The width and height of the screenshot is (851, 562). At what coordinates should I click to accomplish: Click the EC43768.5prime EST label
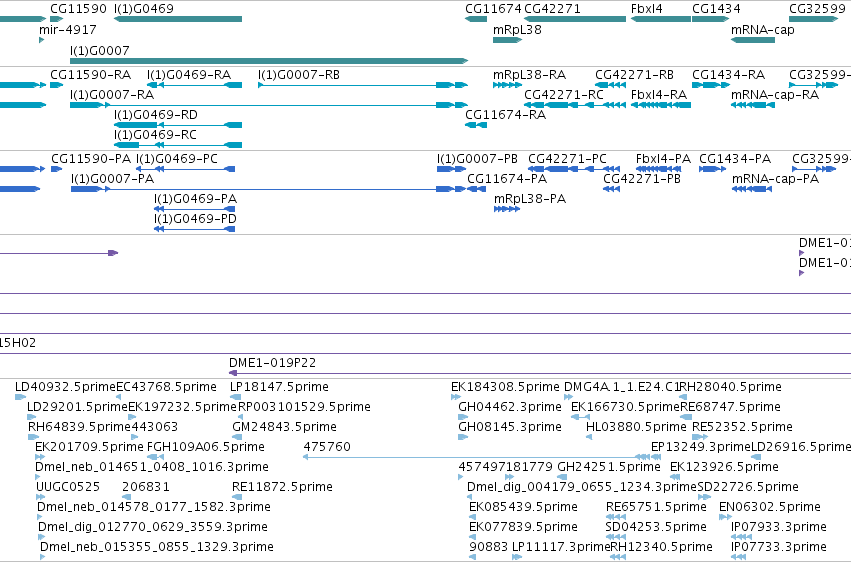pyautogui.click(x=167, y=387)
